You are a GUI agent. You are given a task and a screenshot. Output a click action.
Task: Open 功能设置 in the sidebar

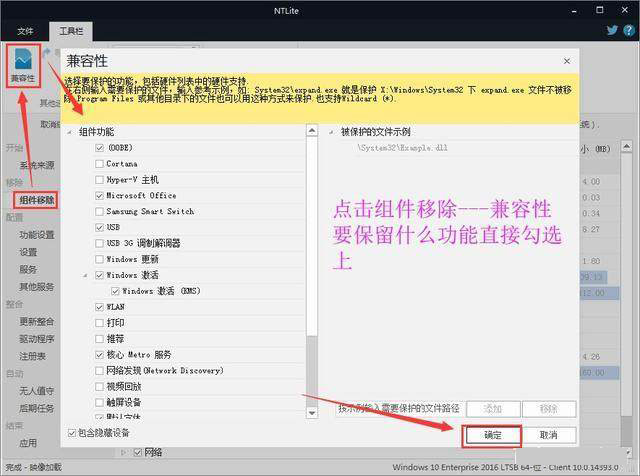point(37,235)
